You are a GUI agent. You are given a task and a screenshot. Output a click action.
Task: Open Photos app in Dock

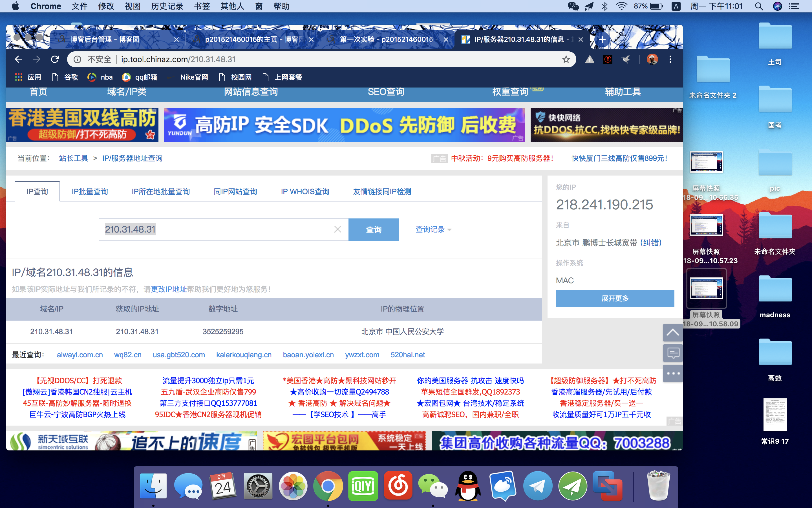(x=293, y=486)
